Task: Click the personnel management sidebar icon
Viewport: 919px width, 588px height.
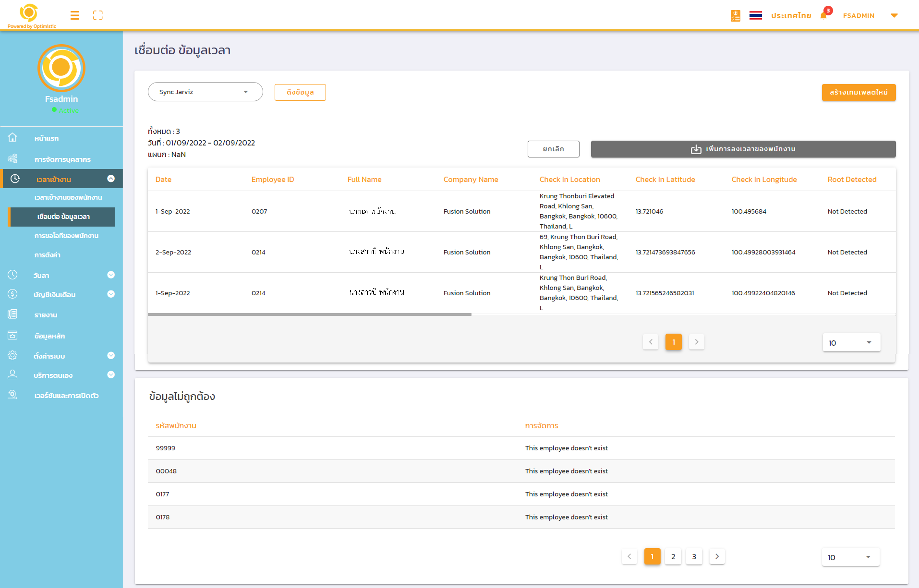Action: click(13, 159)
